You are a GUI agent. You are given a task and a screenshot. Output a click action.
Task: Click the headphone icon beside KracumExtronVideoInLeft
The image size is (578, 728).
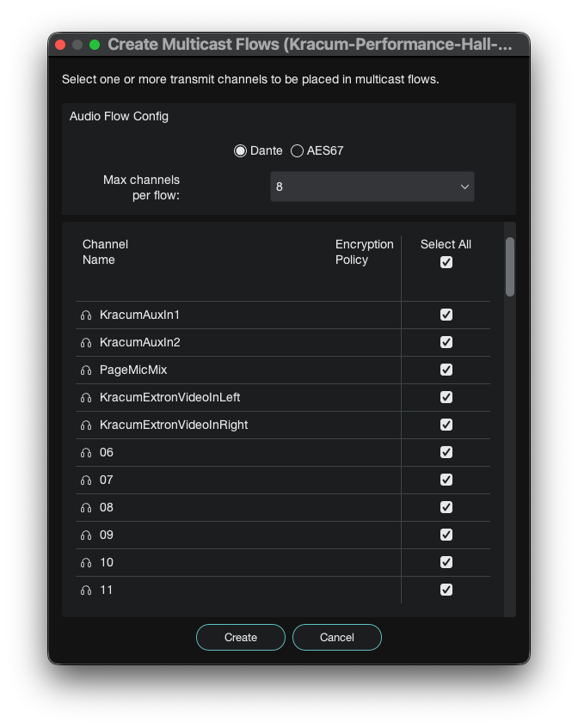(x=86, y=397)
